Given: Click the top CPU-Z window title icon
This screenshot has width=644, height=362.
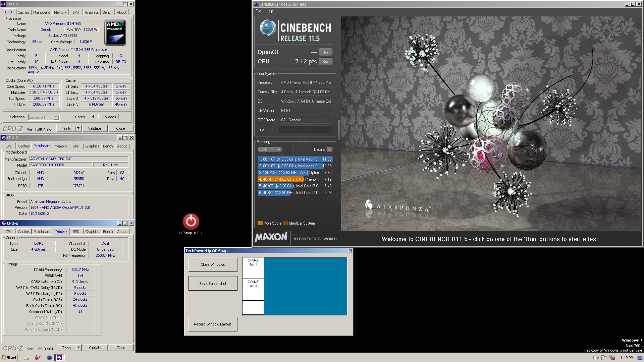Looking at the screenshot, I should [x=4, y=4].
